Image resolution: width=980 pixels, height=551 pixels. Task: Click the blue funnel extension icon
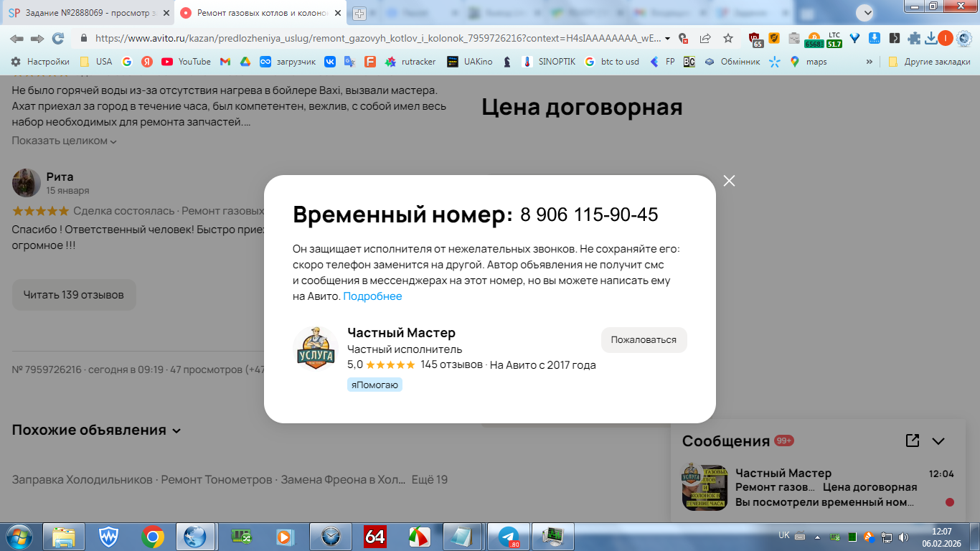(854, 39)
